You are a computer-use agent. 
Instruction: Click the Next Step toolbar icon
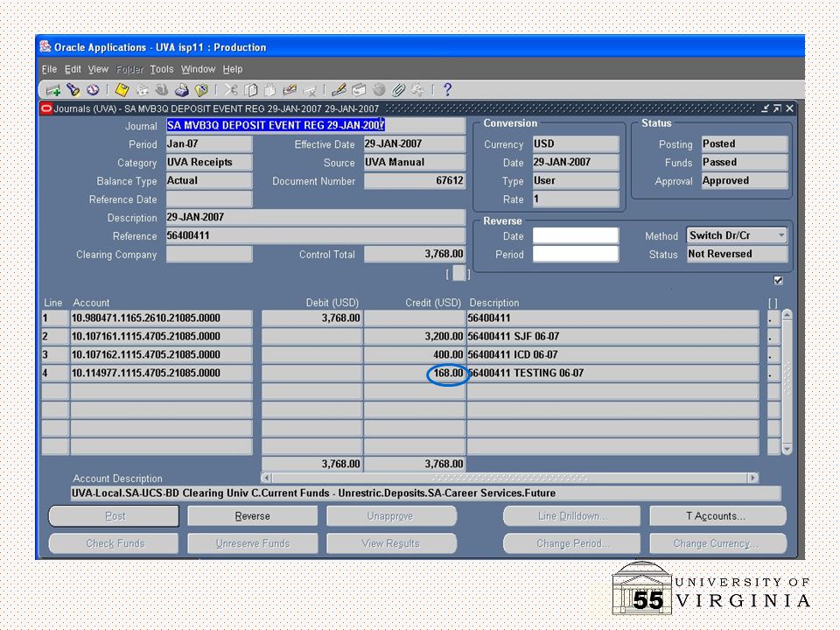[142, 90]
